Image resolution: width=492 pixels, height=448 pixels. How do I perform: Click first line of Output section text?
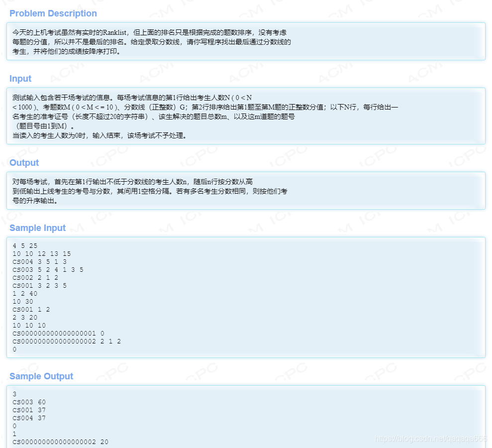tap(132, 182)
